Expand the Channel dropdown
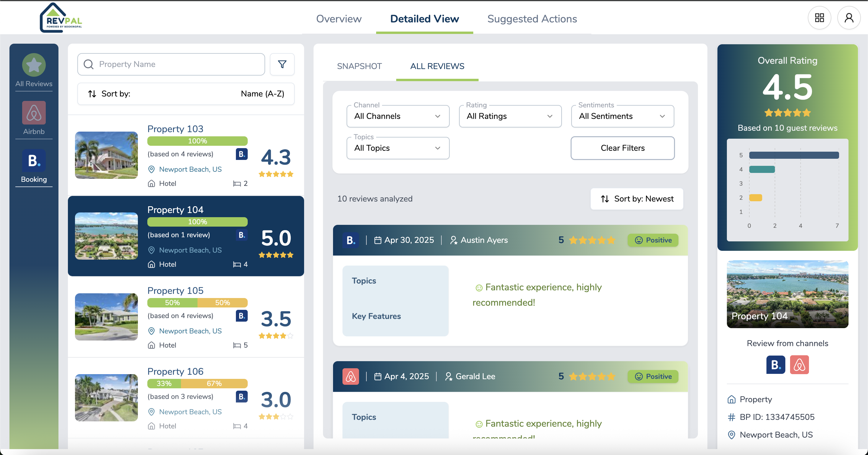The width and height of the screenshot is (868, 455). coord(398,116)
